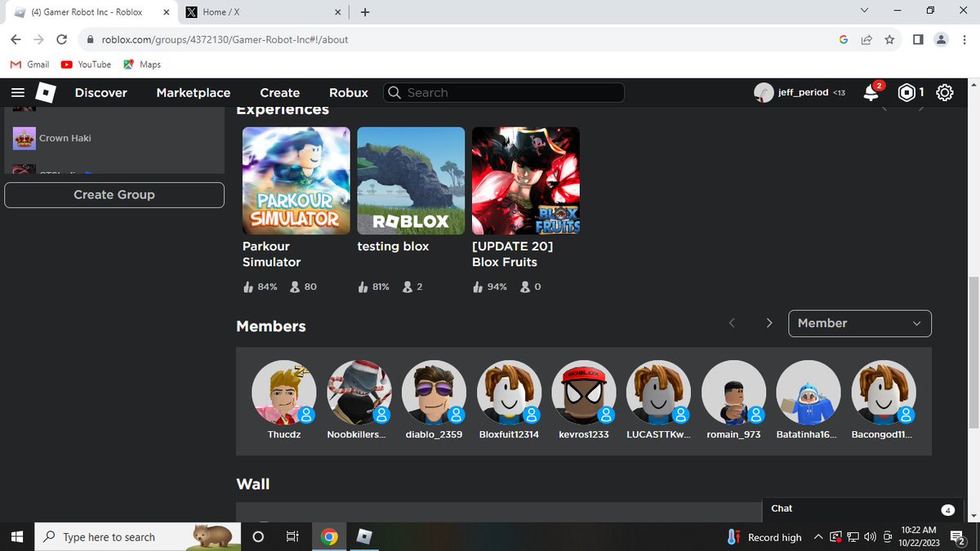This screenshot has height=551, width=980.
Task: Open the Create menu item
Action: (x=280, y=93)
